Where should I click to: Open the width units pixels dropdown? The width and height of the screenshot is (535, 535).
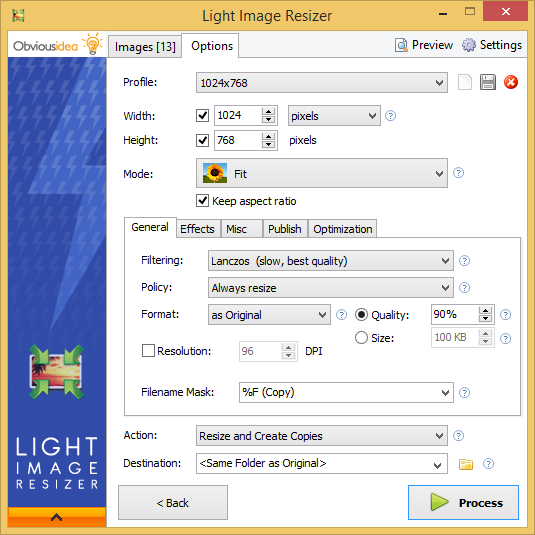[334, 116]
